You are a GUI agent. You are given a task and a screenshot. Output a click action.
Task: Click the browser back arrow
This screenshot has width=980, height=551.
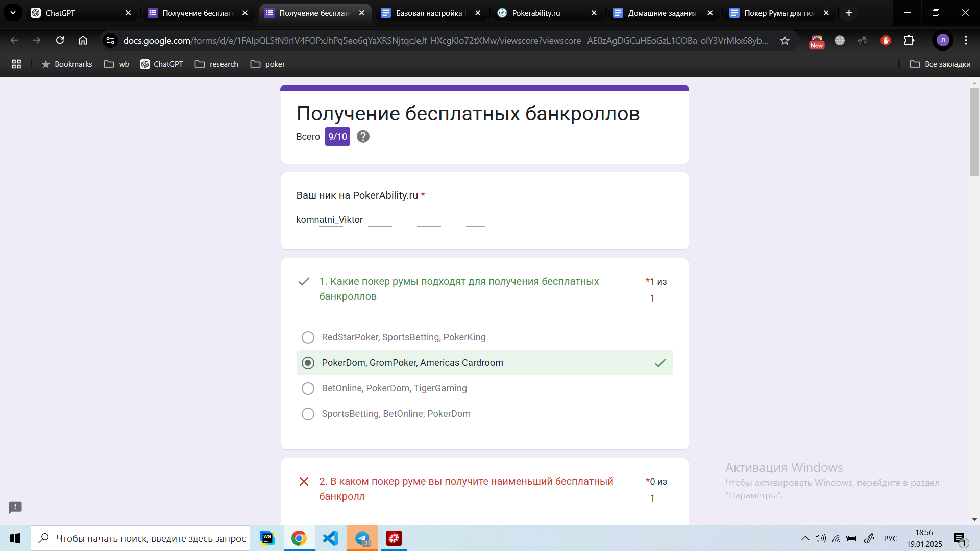click(x=14, y=40)
